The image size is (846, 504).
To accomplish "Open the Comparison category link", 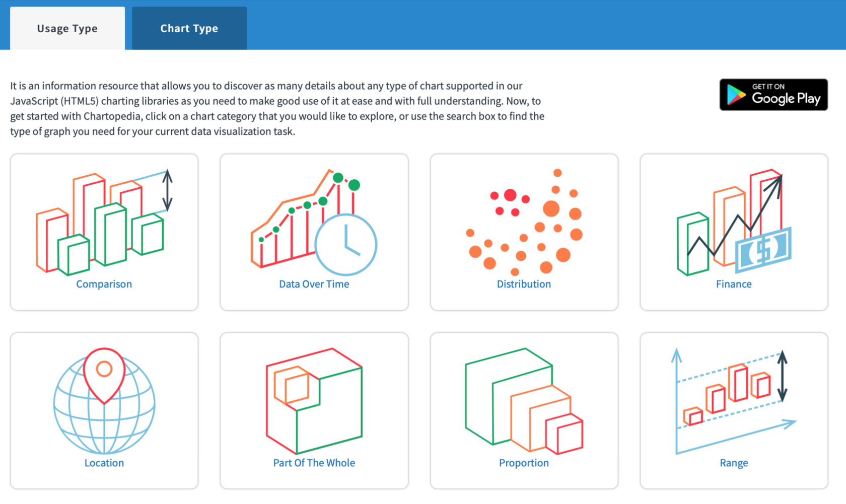I will click(104, 283).
